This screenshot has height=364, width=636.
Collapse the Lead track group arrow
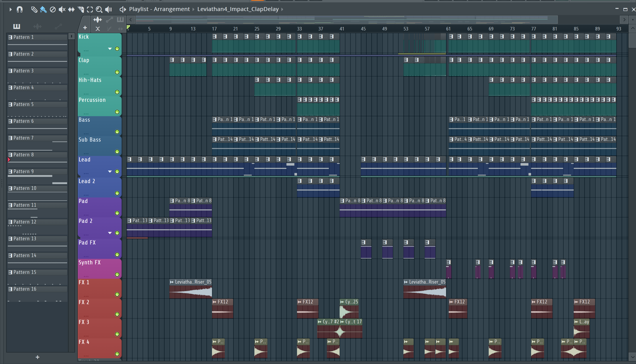tap(110, 171)
